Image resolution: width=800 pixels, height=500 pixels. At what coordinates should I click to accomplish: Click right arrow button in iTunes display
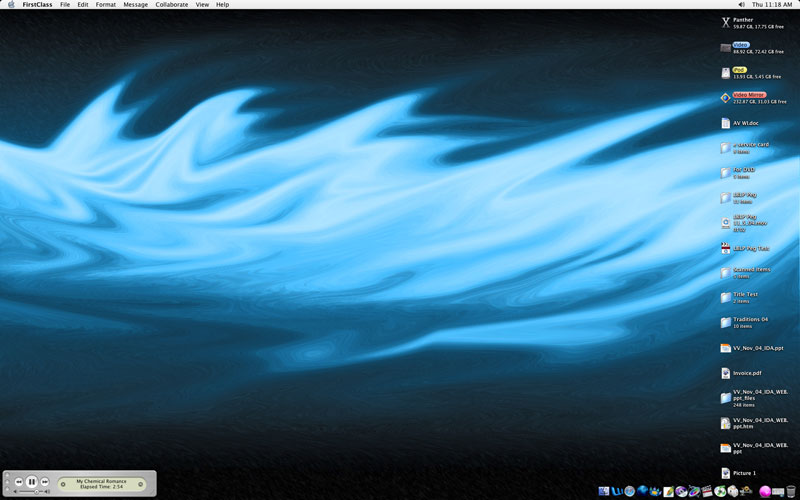pyautogui.click(x=140, y=484)
